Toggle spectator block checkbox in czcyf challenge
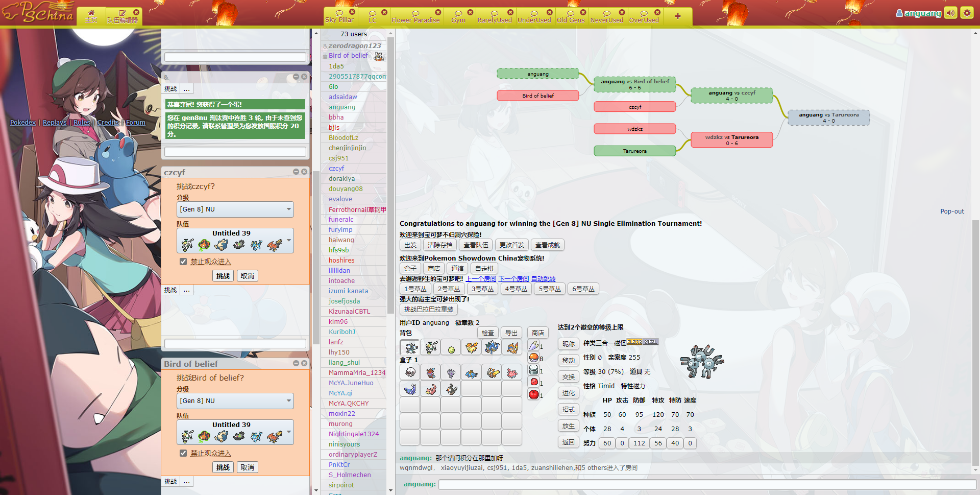The width and height of the screenshot is (980, 495). pyautogui.click(x=183, y=262)
